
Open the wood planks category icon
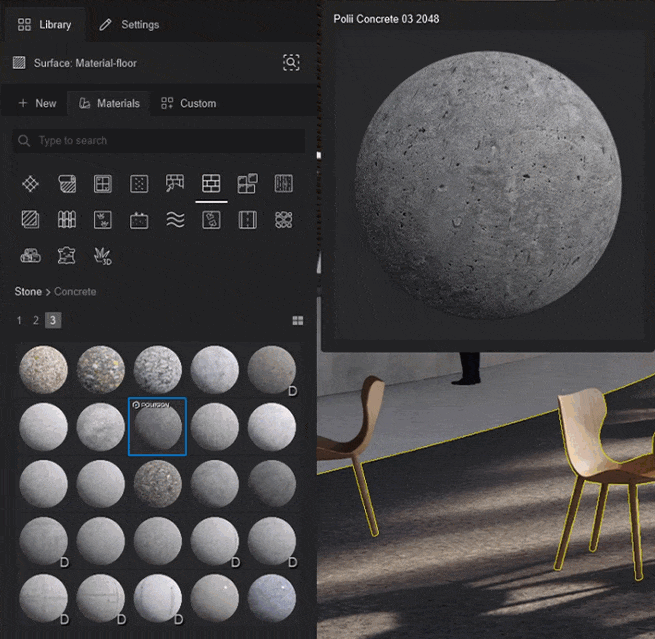(x=283, y=184)
